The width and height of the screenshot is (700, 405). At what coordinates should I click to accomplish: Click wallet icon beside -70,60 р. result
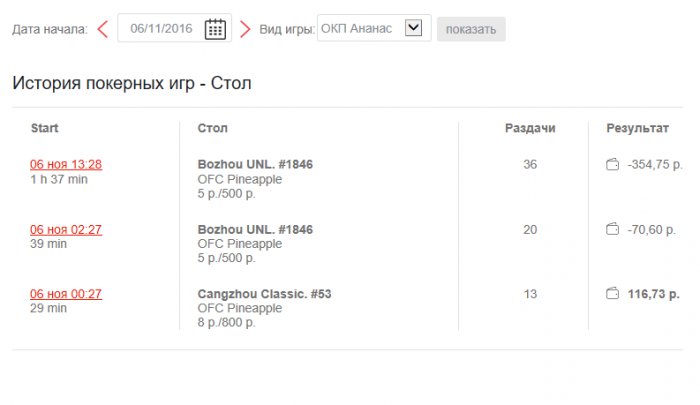(x=613, y=230)
